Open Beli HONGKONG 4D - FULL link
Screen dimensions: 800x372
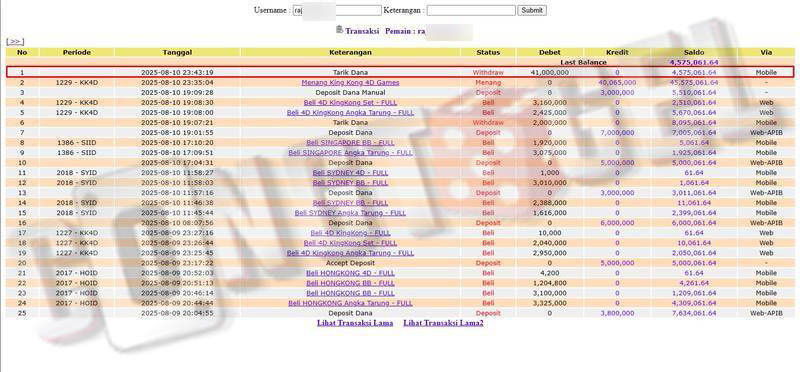coord(351,273)
